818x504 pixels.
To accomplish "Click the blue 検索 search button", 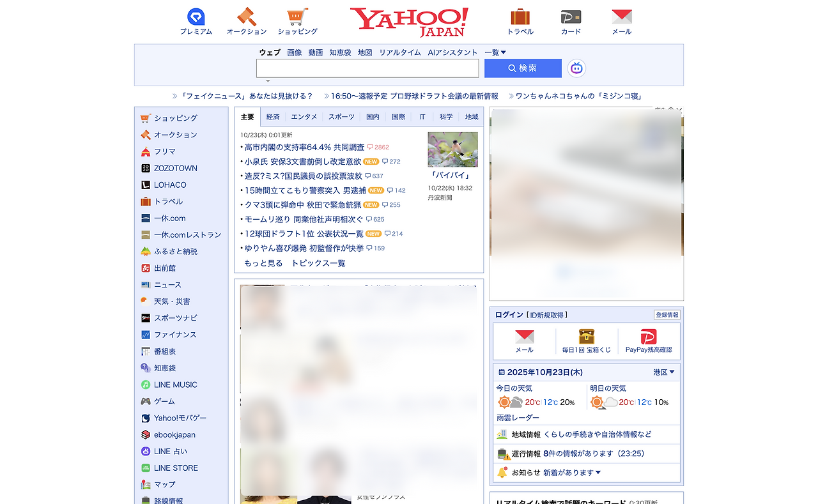I will pyautogui.click(x=523, y=68).
